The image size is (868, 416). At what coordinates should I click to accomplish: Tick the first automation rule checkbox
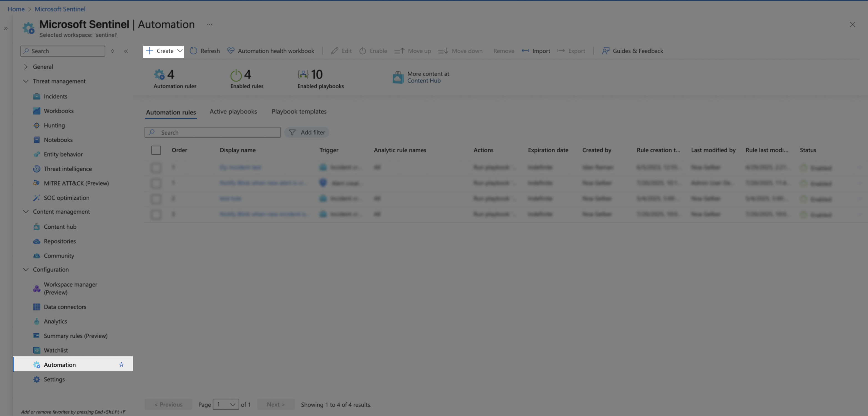pyautogui.click(x=156, y=167)
